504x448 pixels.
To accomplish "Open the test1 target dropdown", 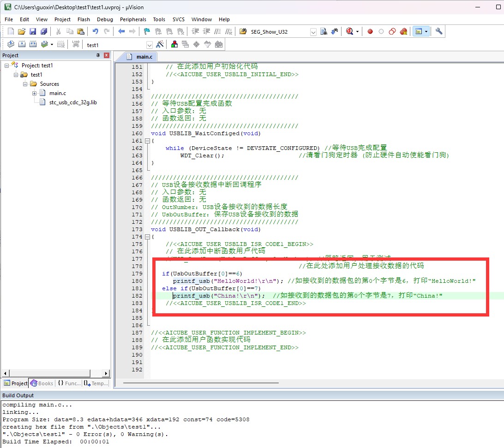I will click(149, 45).
